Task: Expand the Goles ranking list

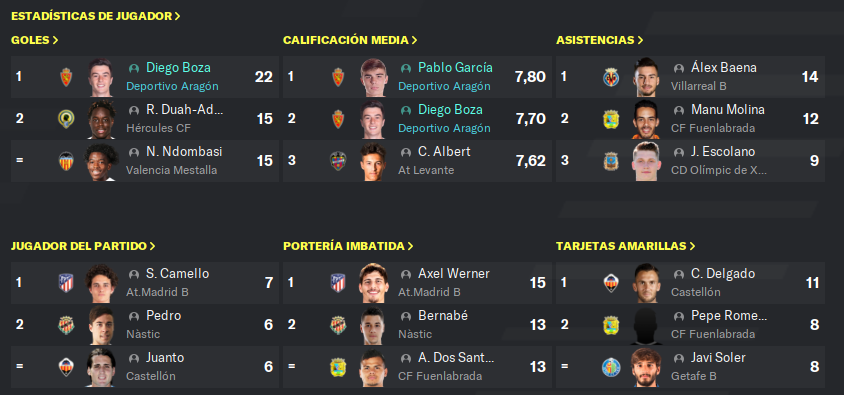Action: point(34,40)
